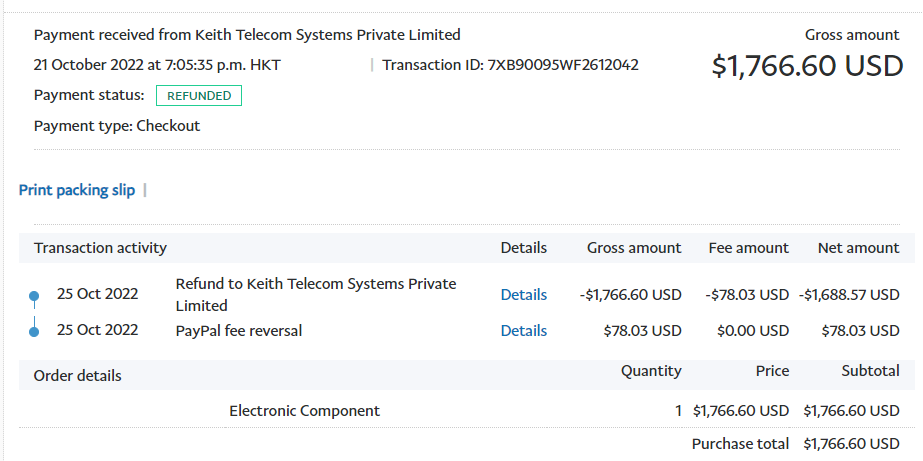Click the REFUNDED payment status badge
Image resolution: width=923 pixels, height=461 pixels.
199,96
